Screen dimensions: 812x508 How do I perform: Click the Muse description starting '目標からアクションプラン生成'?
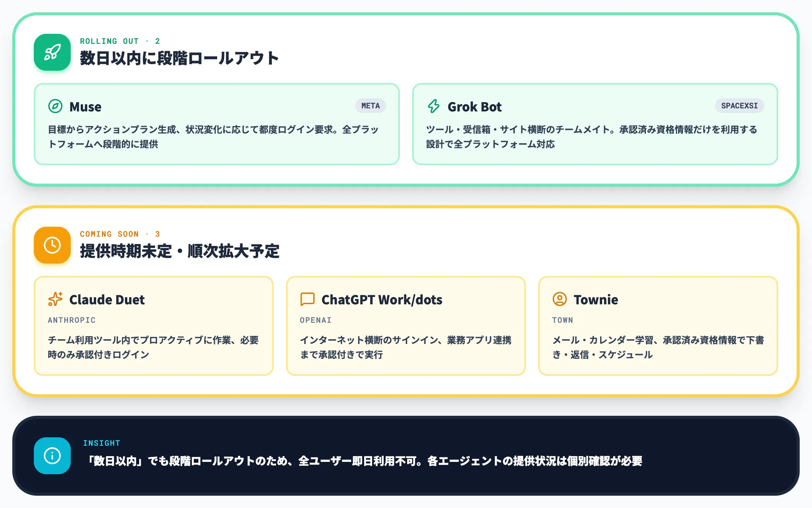click(x=213, y=137)
